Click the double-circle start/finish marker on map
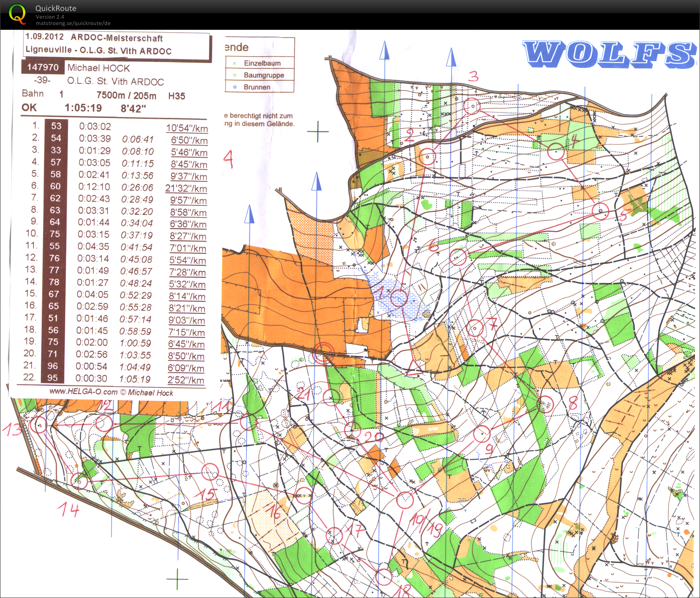 click(323, 353)
